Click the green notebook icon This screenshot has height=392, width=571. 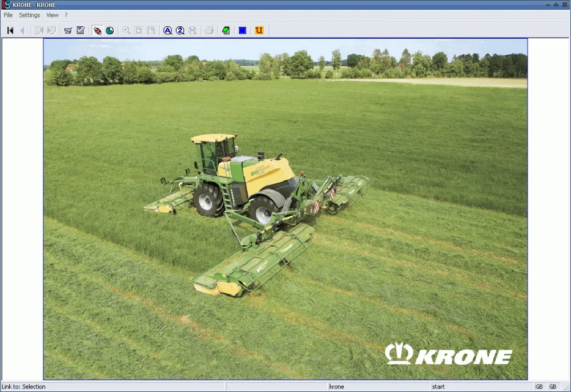pyautogui.click(x=226, y=31)
